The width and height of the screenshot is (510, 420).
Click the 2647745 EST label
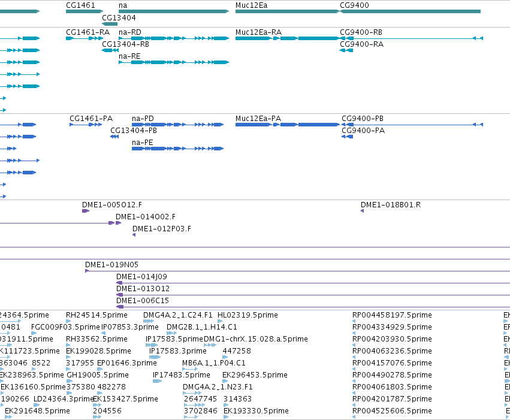tap(200, 399)
